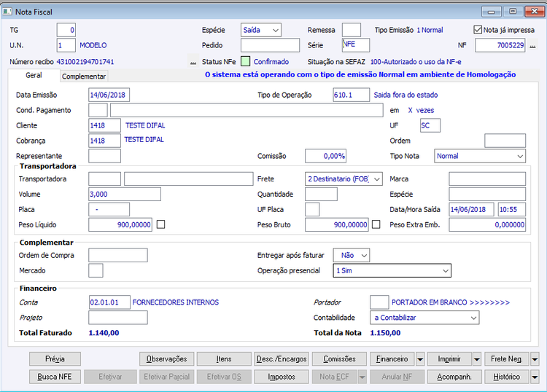This screenshot has height=392, width=547.
Task: Click the Busca NFE button
Action: (55, 377)
